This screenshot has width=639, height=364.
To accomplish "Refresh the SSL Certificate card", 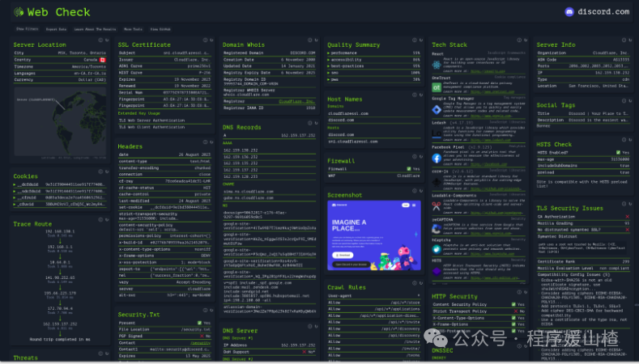I will (211, 40).
